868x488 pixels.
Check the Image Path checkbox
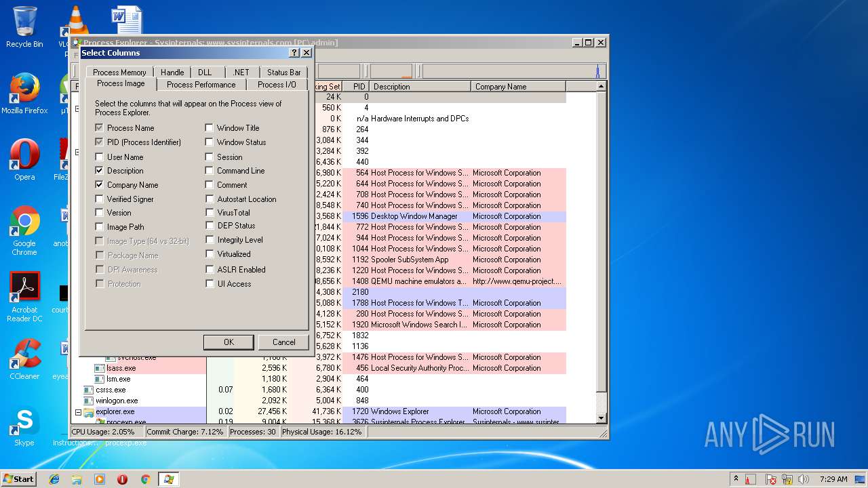(x=100, y=227)
